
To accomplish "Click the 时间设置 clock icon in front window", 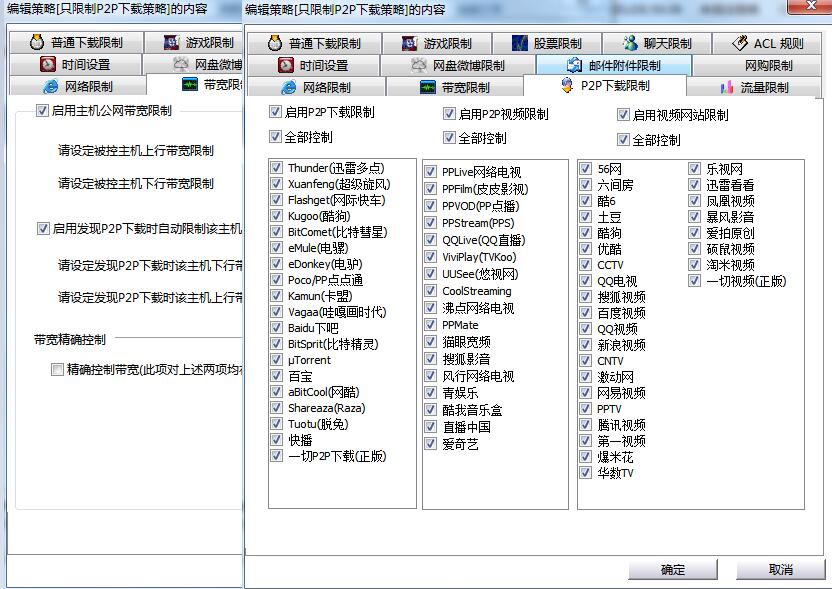I will 285,65.
